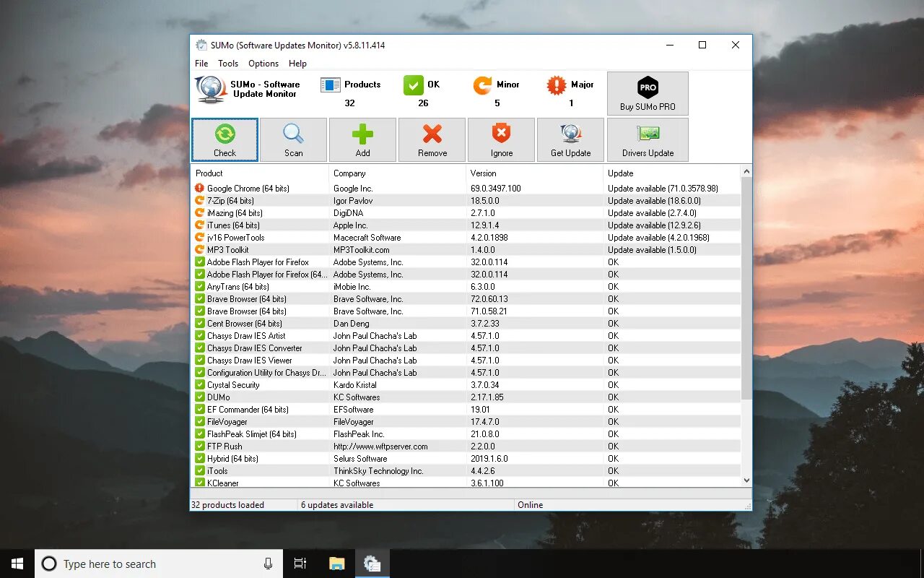Click the list scroll up arrow
The image size is (924, 578).
[x=746, y=172]
